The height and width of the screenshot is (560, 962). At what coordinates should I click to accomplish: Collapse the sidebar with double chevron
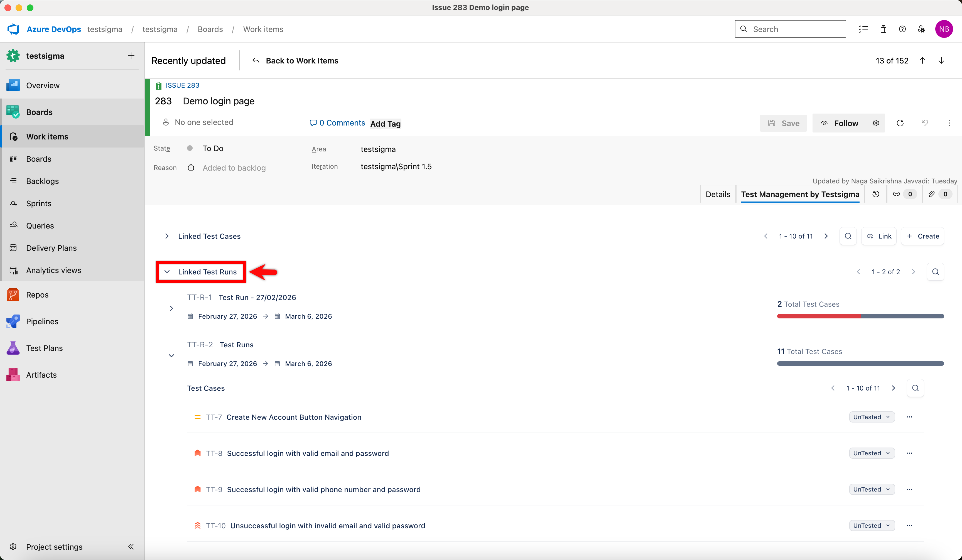click(131, 547)
